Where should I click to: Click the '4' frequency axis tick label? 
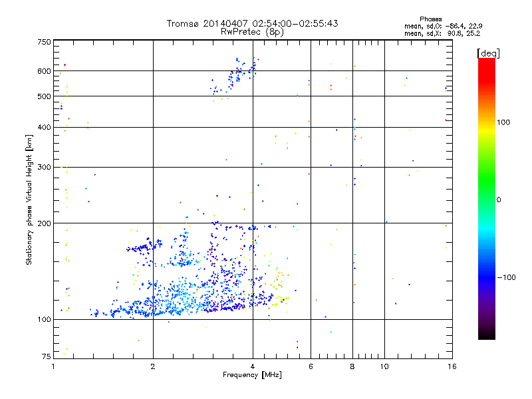pos(253,366)
